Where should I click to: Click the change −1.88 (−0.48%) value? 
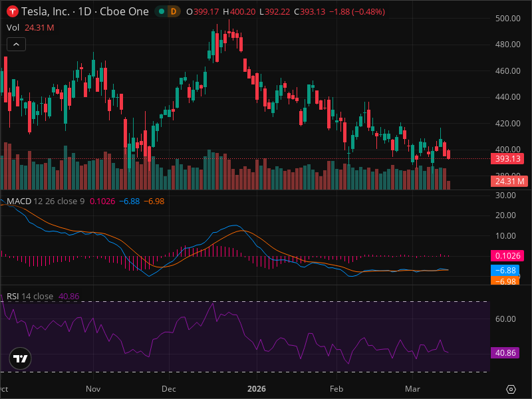(357, 12)
